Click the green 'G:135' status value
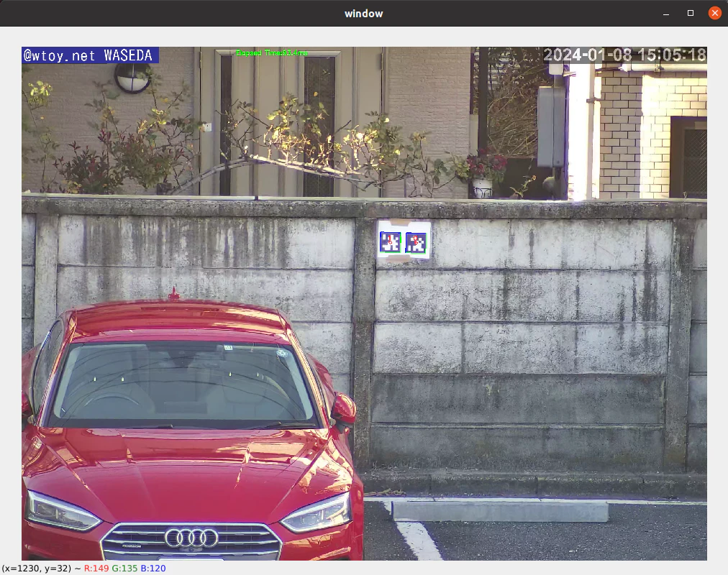Screen dimensions: 728x575 (124, 568)
